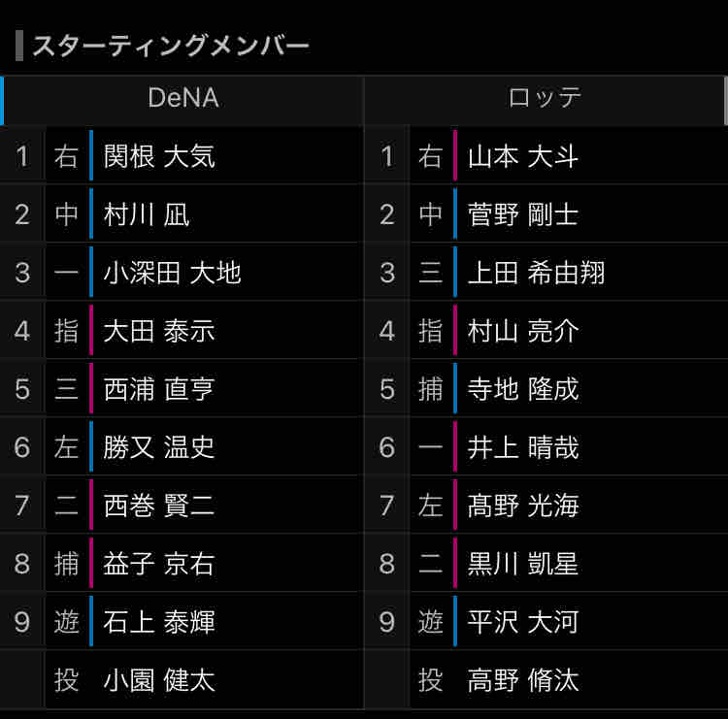This screenshot has height=719, width=728.
Task: Open player 関根 大気 profile
Action: pyautogui.click(x=159, y=156)
